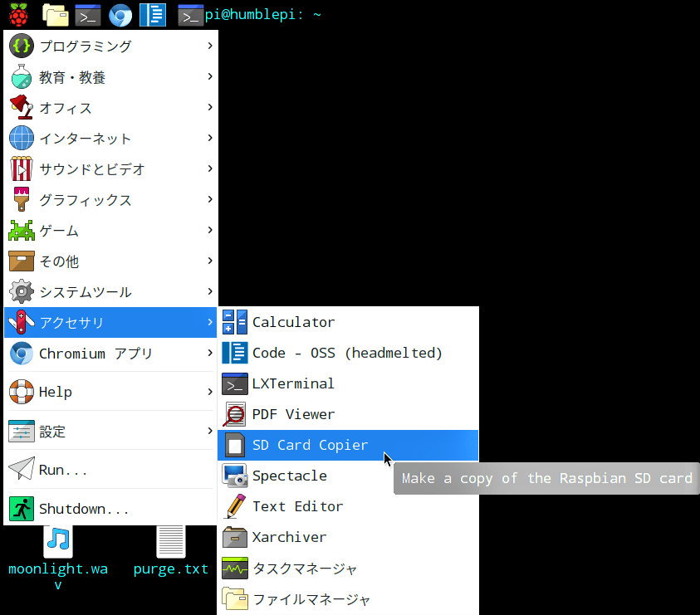Expand the システムツール submenu arrow
Image resolution: width=700 pixels, height=615 pixels.
click(x=210, y=291)
